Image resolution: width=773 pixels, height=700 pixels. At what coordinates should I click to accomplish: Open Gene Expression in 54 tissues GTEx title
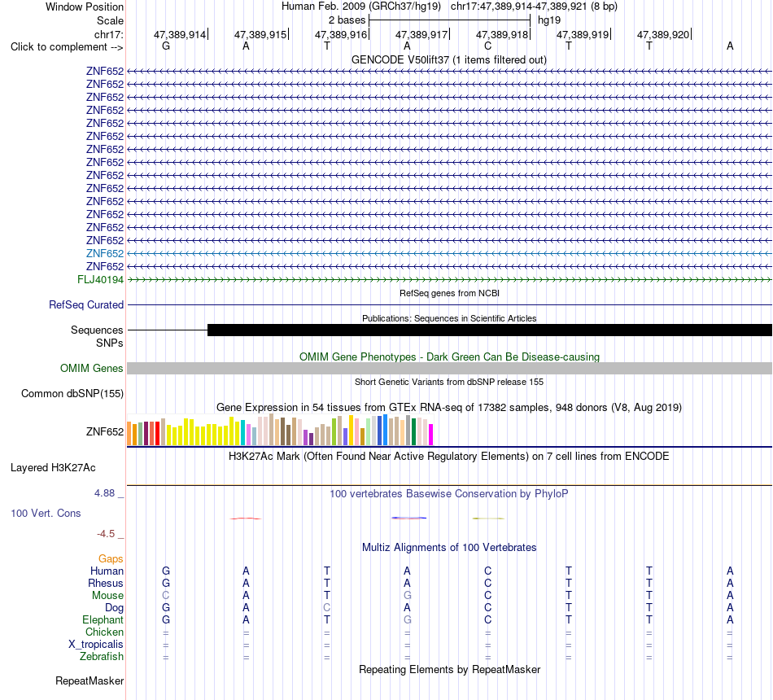(x=449, y=408)
